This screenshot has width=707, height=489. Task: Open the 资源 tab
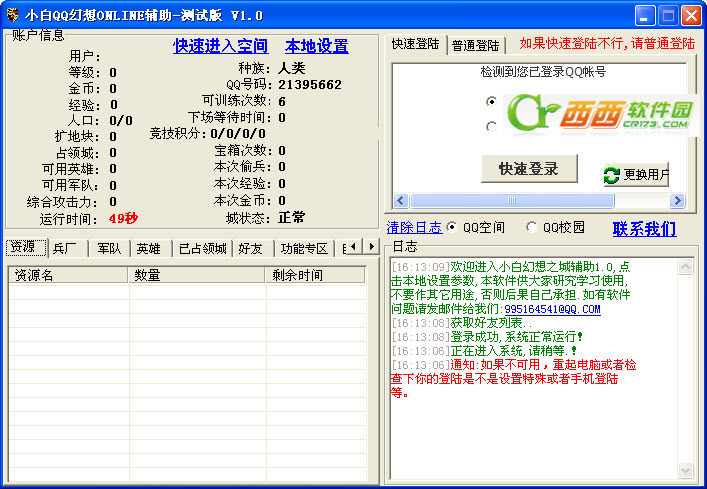(26, 247)
